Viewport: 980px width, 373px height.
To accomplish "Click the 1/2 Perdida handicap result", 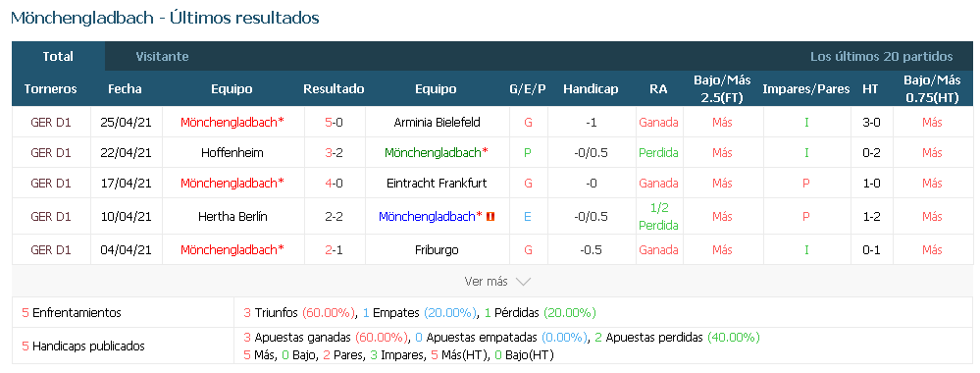I will [659, 217].
